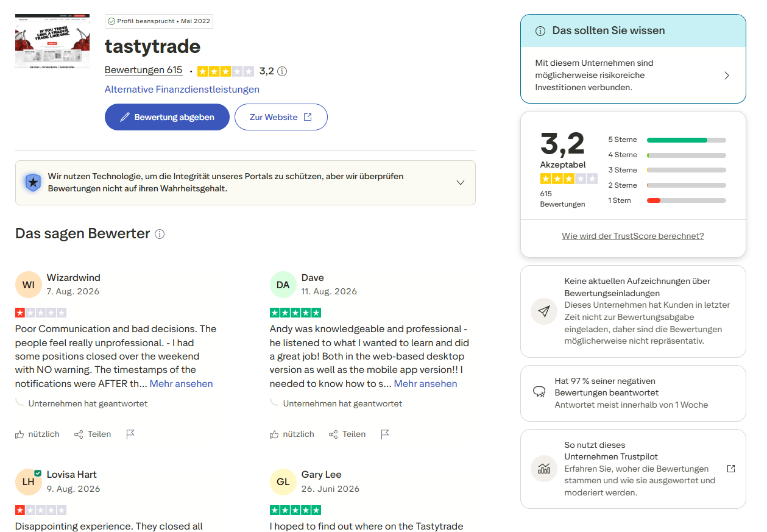
Task: Click Dave's DA avatar
Action: pos(283,285)
